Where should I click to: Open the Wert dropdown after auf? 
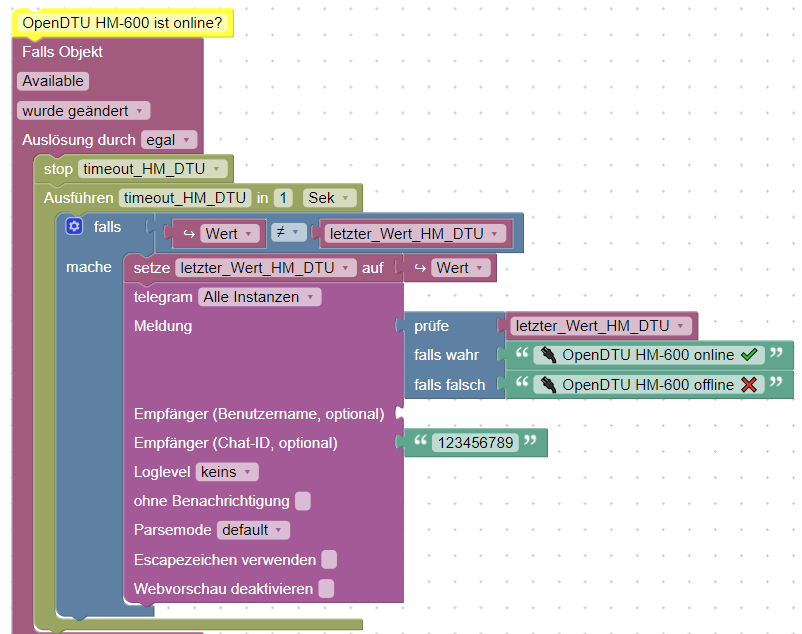click(460, 268)
